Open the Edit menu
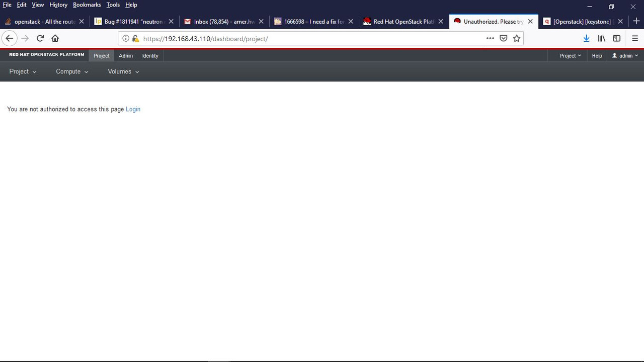 (22, 5)
